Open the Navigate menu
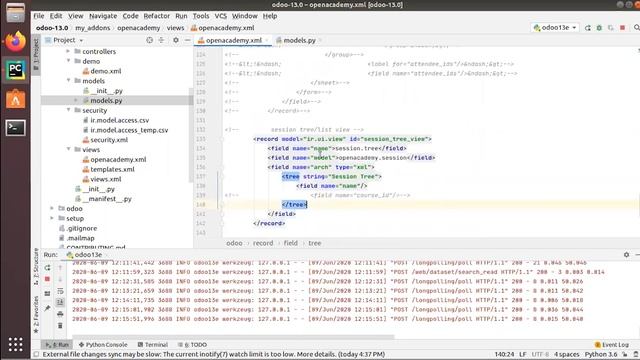 pos(103,16)
